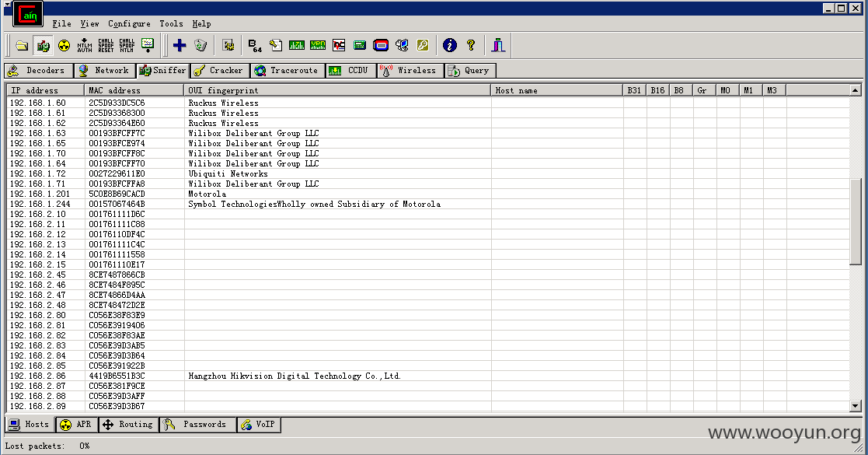
Task: Open the Configure menu
Action: [129, 23]
